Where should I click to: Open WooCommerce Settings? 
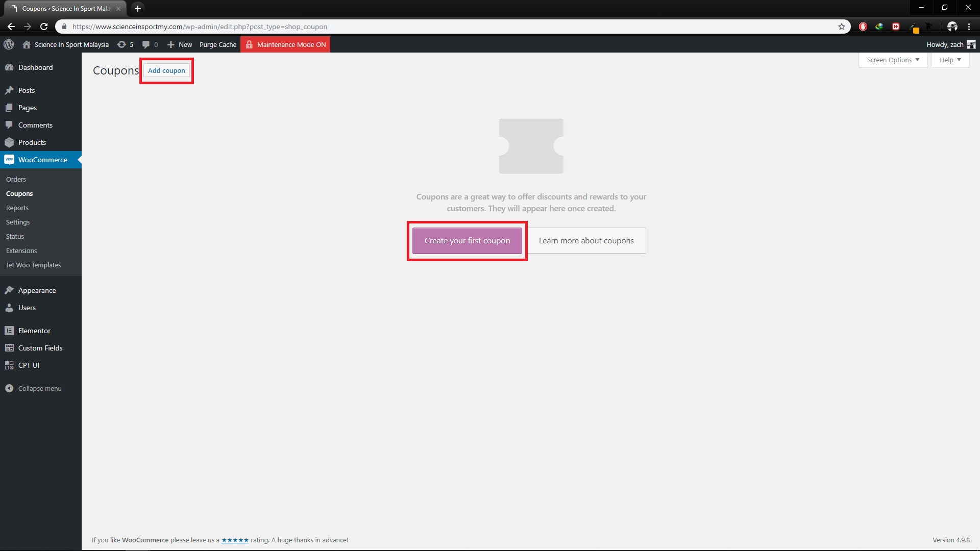(18, 222)
